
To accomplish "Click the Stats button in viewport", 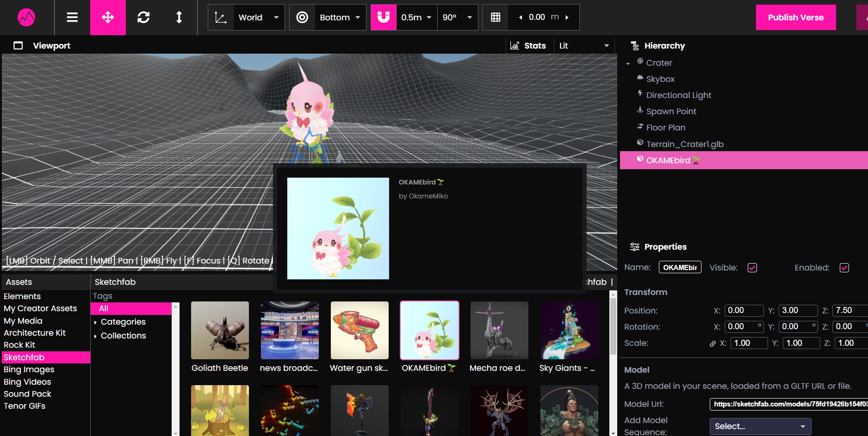I will (x=528, y=46).
